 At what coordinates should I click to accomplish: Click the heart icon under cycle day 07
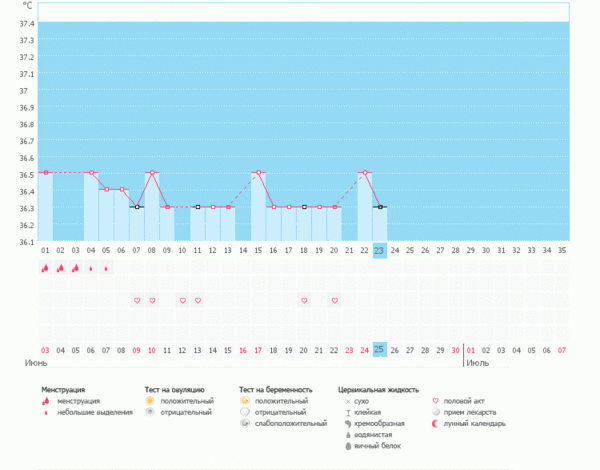pyautogui.click(x=137, y=300)
